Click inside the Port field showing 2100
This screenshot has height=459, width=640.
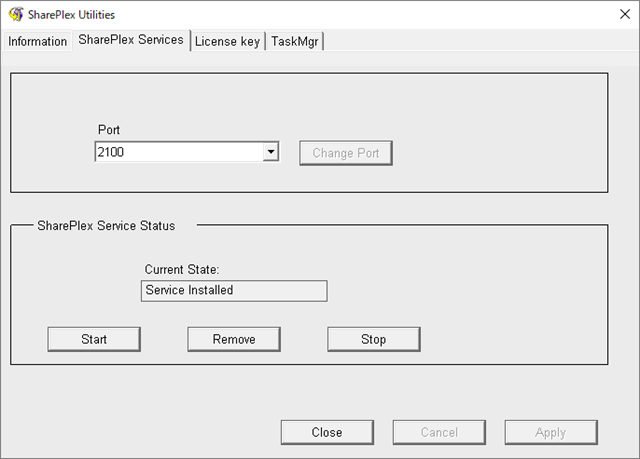pos(177,153)
